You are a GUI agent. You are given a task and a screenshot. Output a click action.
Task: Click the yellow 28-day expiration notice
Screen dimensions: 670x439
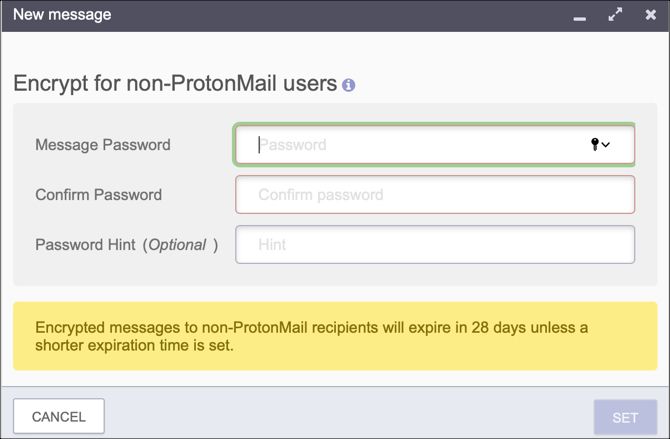click(335, 337)
